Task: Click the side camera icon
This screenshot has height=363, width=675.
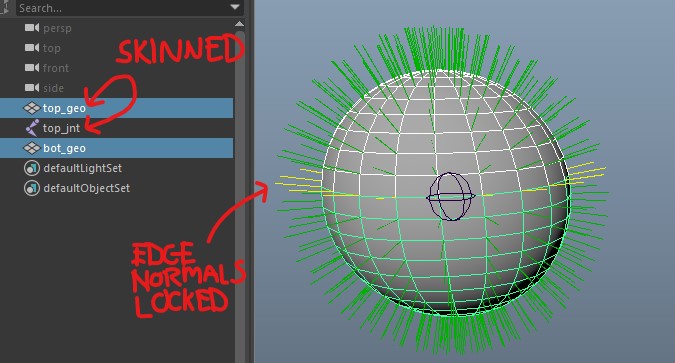Action: [x=32, y=88]
